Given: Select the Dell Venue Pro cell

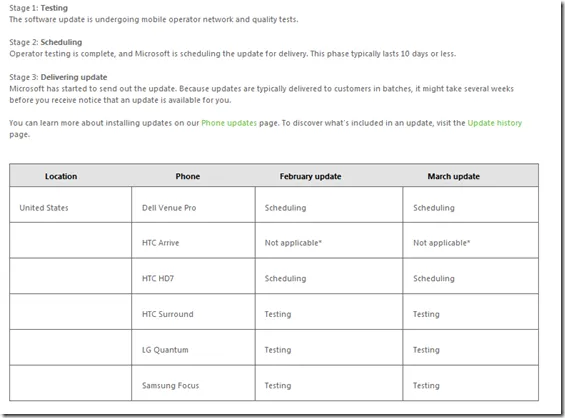Looking at the screenshot, I should coord(193,204).
